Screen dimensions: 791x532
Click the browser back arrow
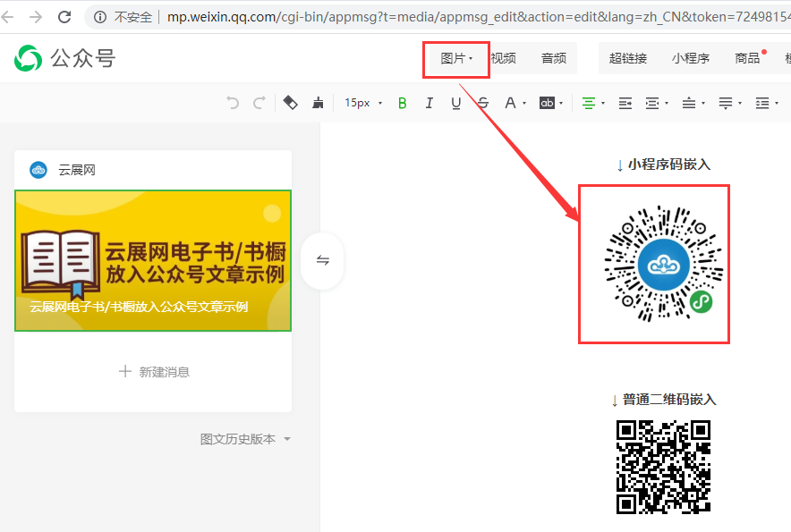tap(6, 17)
